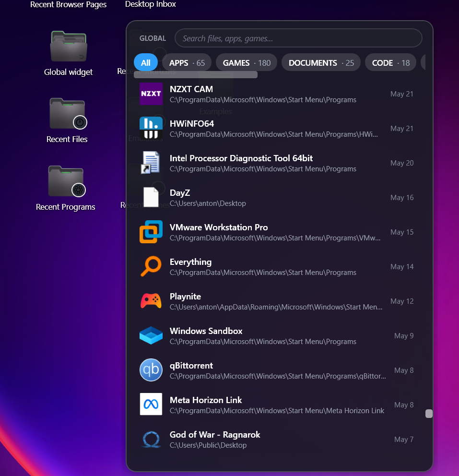Screen dimensions: 459x476
Task: Select the NZXT CAM title text
Action: click(191, 89)
